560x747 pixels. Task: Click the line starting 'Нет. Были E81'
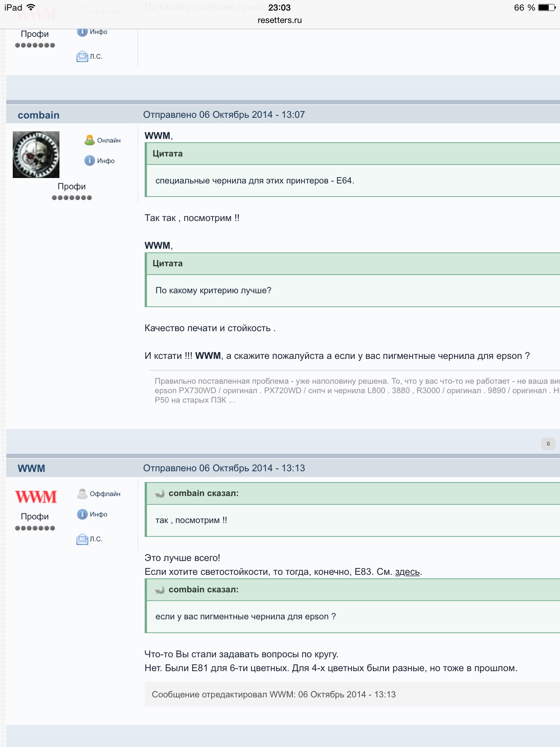click(331, 668)
